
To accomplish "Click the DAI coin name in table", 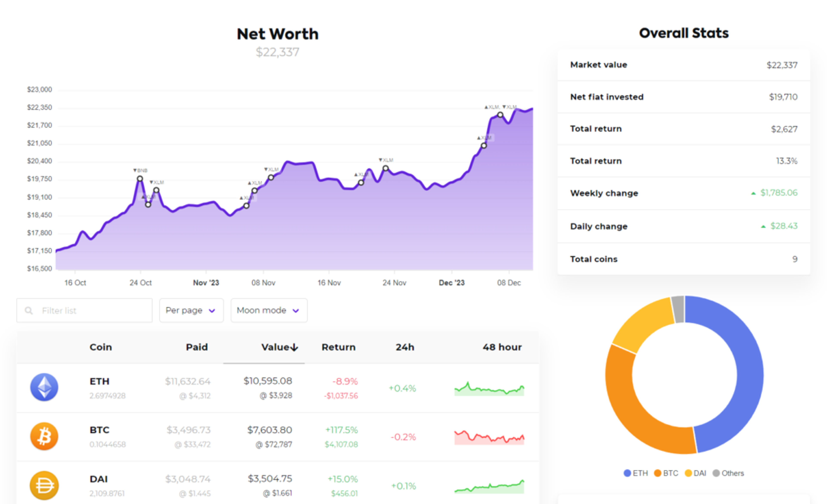I will pyautogui.click(x=99, y=479).
